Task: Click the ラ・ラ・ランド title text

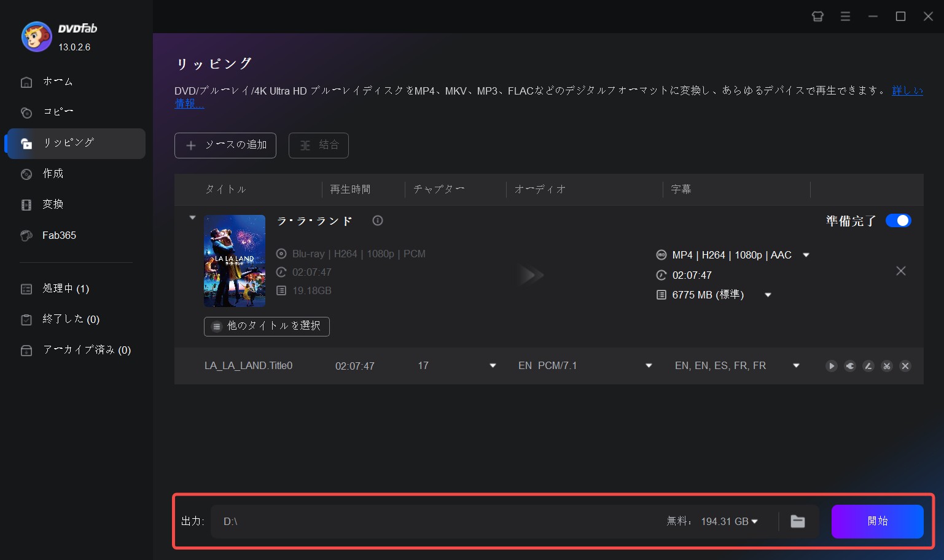Action: click(314, 221)
